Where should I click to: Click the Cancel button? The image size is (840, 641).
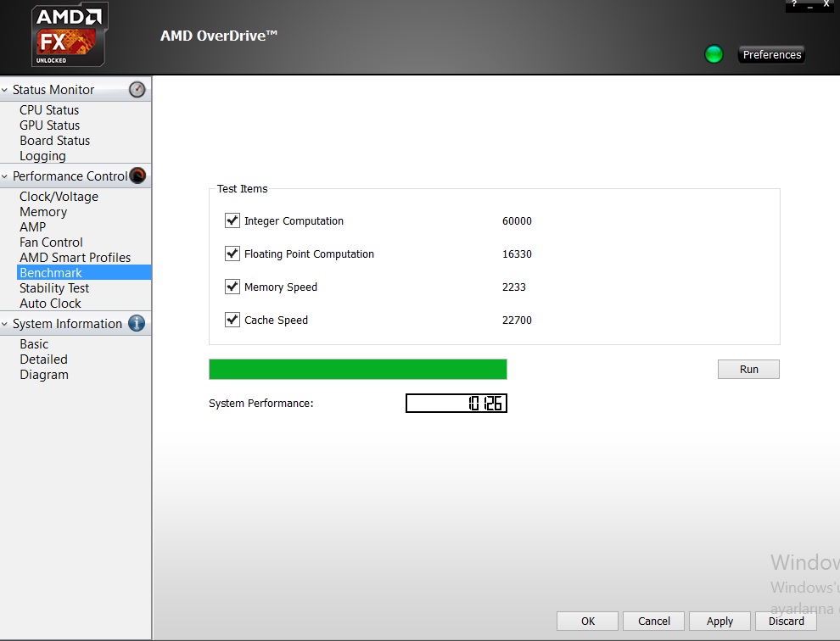[x=653, y=621]
